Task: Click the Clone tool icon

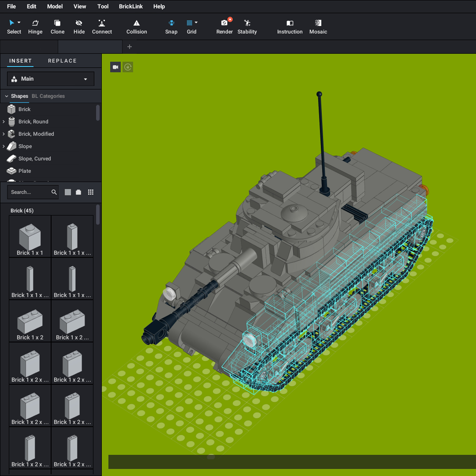Action: [57, 23]
